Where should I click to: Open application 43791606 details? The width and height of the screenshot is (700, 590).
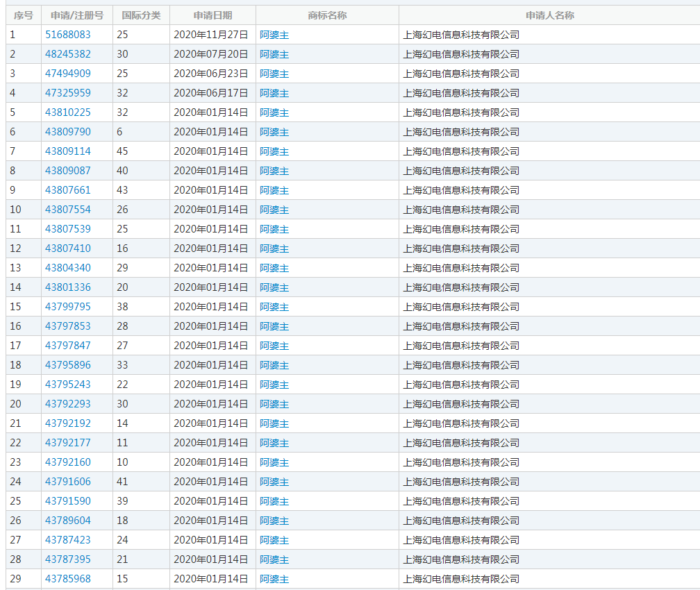[x=68, y=482]
